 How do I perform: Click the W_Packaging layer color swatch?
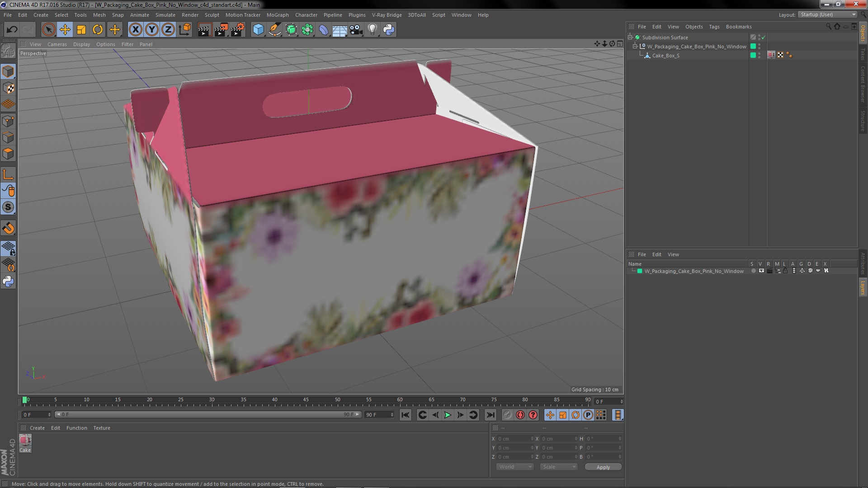click(640, 271)
